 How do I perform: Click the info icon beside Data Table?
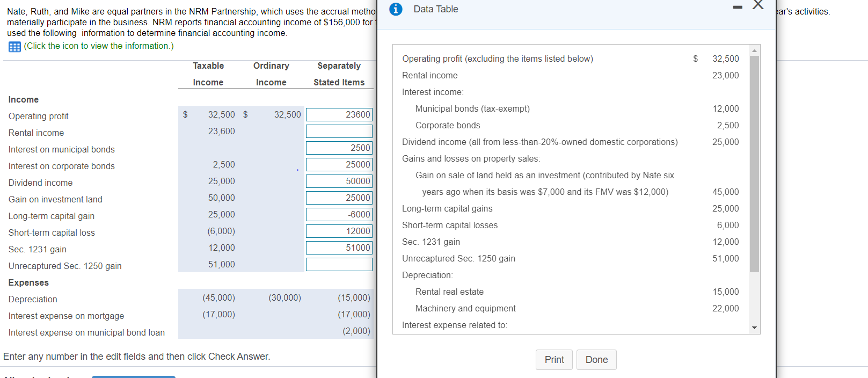click(x=396, y=9)
